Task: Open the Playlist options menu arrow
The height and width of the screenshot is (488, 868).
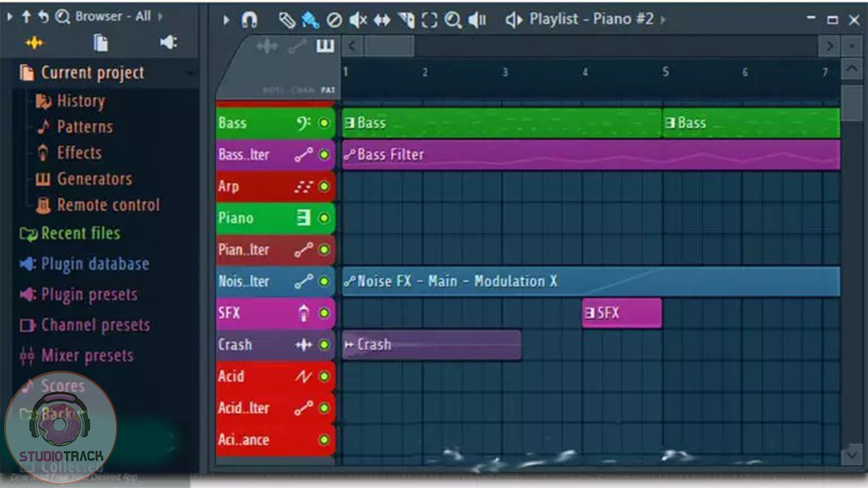Action: pos(226,20)
